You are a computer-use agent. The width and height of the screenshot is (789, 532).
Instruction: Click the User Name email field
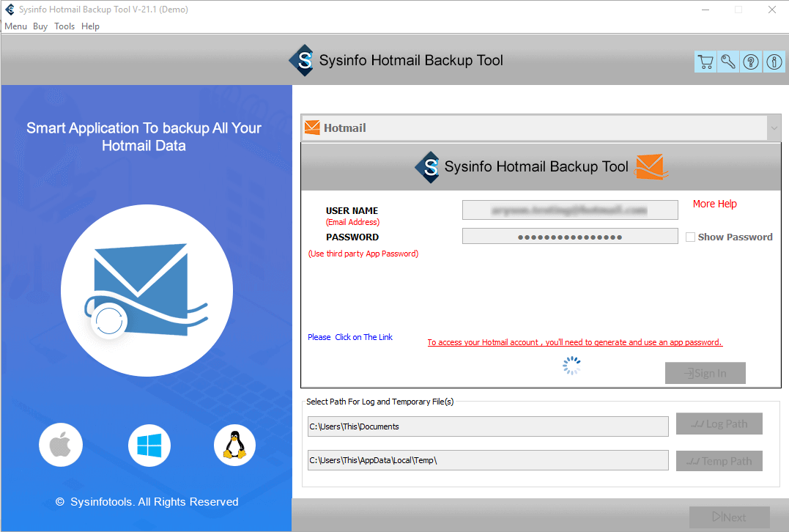570,210
